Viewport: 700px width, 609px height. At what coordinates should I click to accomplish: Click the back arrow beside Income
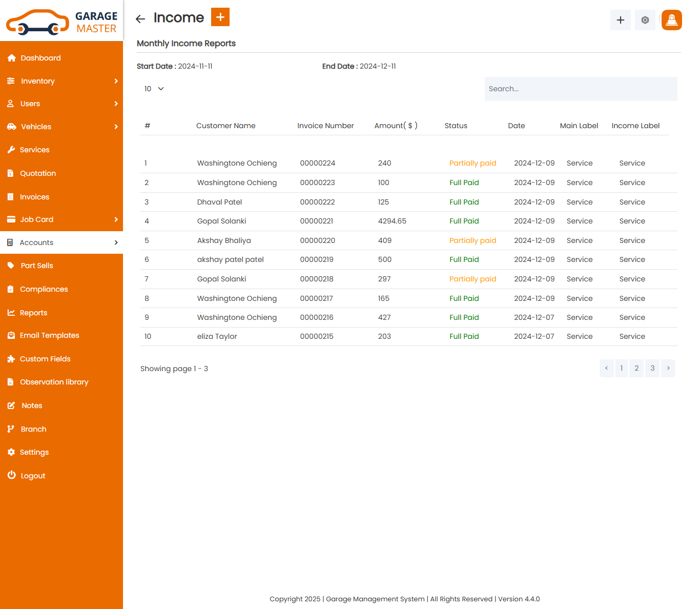pos(140,19)
